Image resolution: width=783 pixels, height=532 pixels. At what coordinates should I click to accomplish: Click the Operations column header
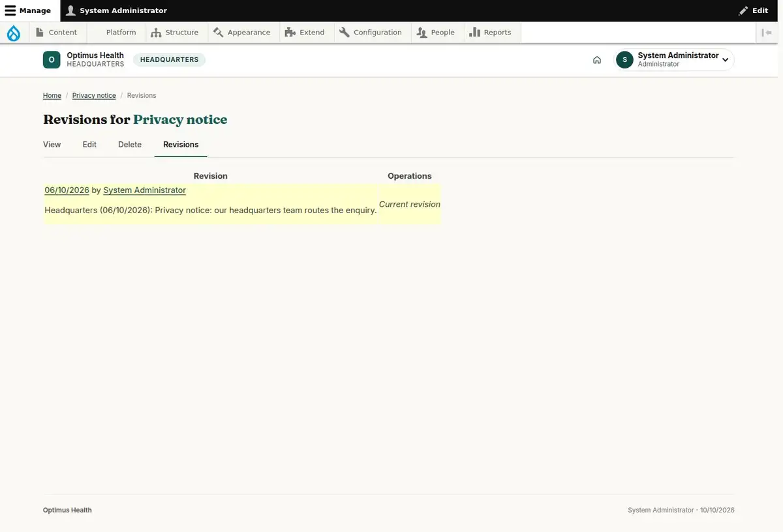click(410, 176)
